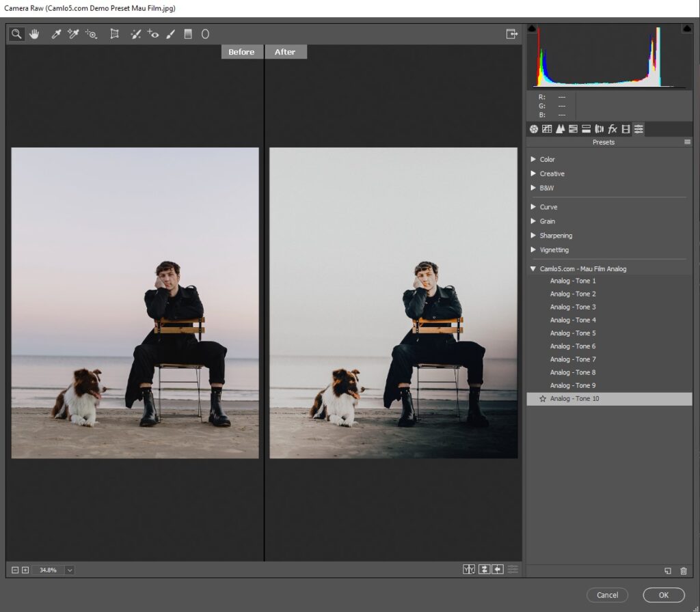Select the Red Eye Removal tool
This screenshot has height=612, width=700.
(x=153, y=34)
